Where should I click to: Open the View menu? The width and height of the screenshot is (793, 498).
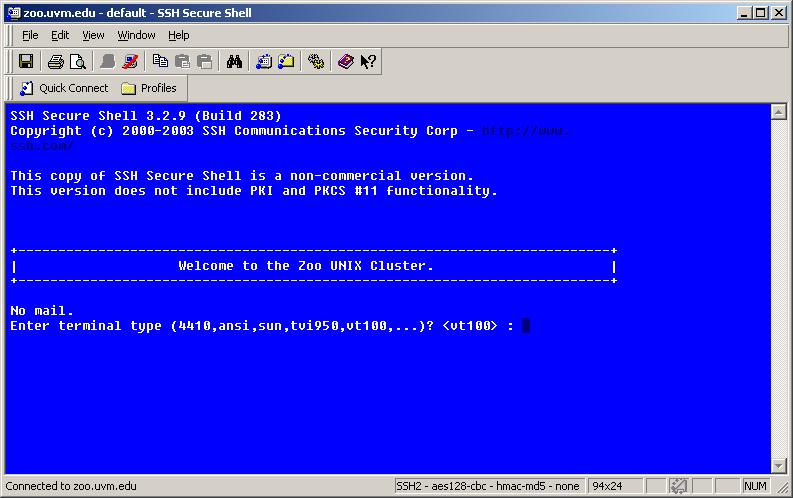click(93, 35)
